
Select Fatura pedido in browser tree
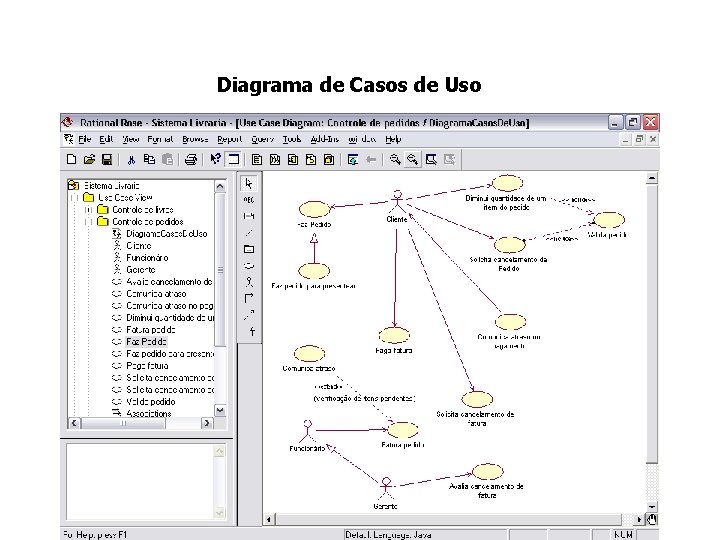tap(151, 330)
